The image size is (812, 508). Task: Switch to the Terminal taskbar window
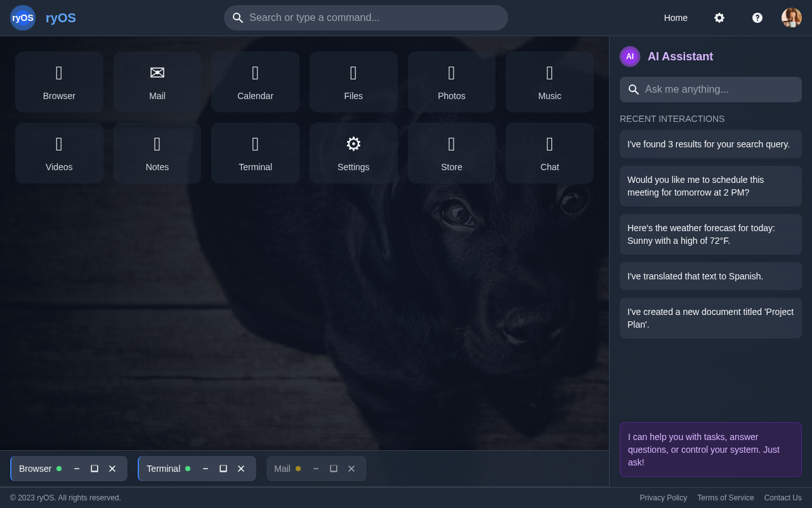163,469
